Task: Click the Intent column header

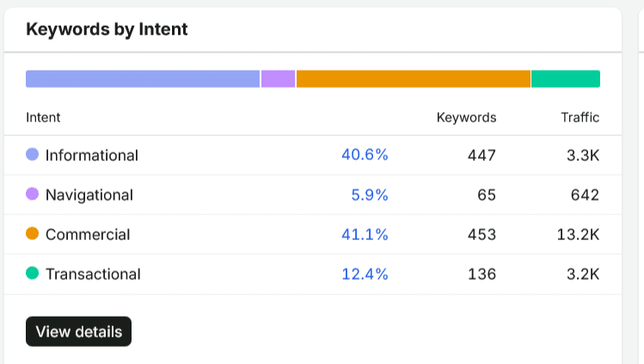Action: [x=43, y=118]
